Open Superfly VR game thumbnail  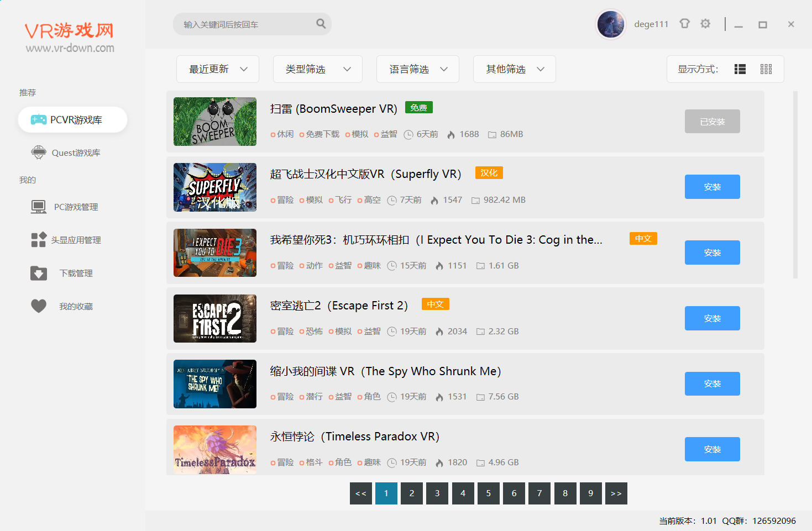pyautogui.click(x=215, y=187)
